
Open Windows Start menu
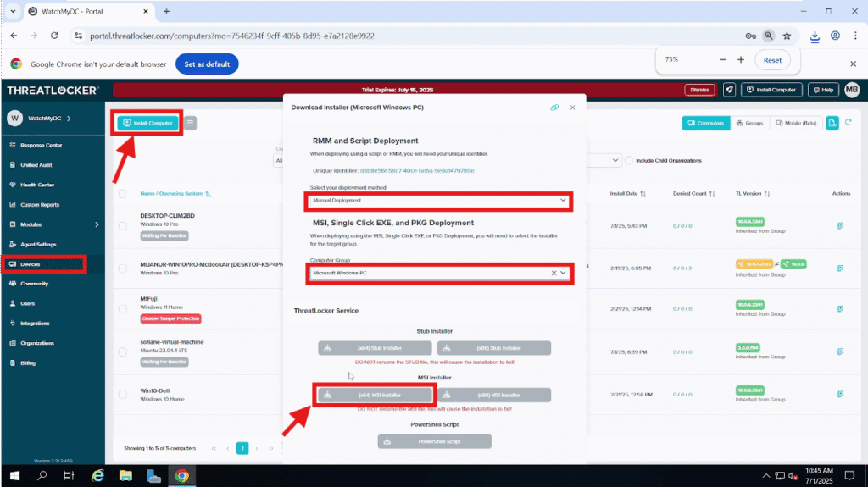(15, 476)
